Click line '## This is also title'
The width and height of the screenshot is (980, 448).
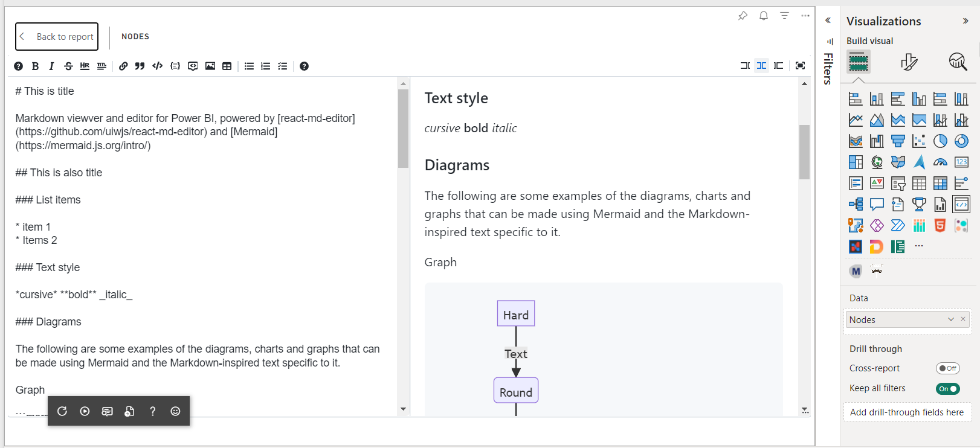click(x=59, y=173)
